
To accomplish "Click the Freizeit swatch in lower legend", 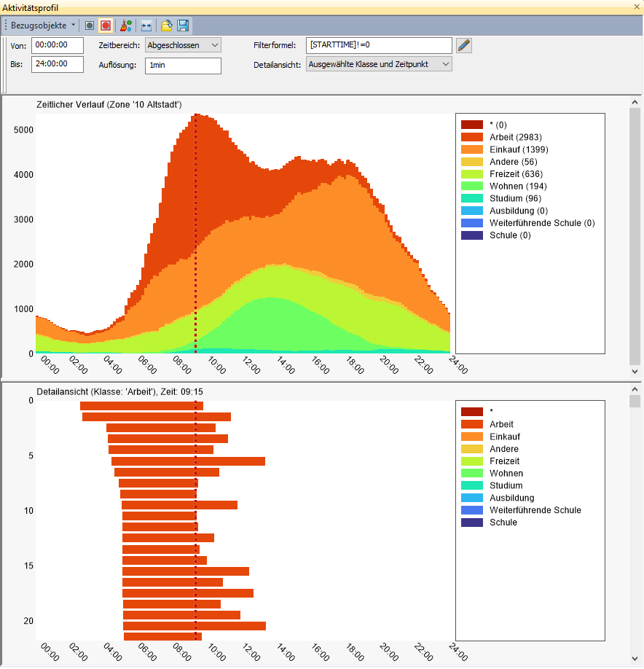I will point(471,461).
